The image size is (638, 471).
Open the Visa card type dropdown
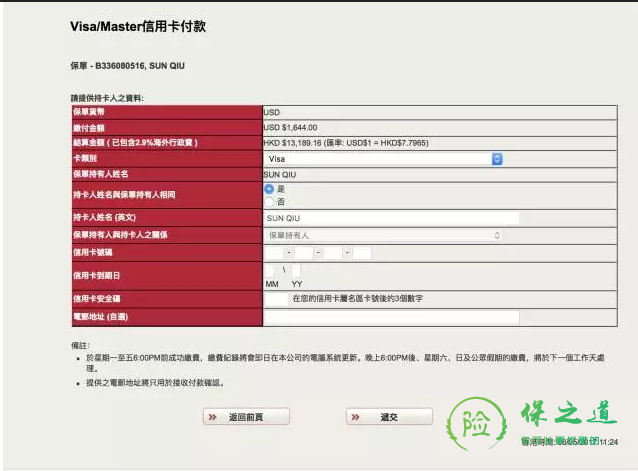[x=383, y=159]
